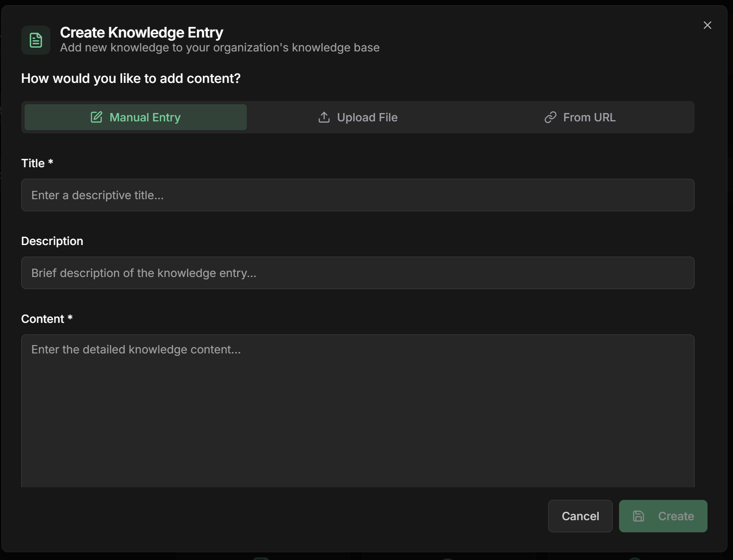Click inside the Content text area
Viewport: 733px width, 560px height.
[x=357, y=411]
